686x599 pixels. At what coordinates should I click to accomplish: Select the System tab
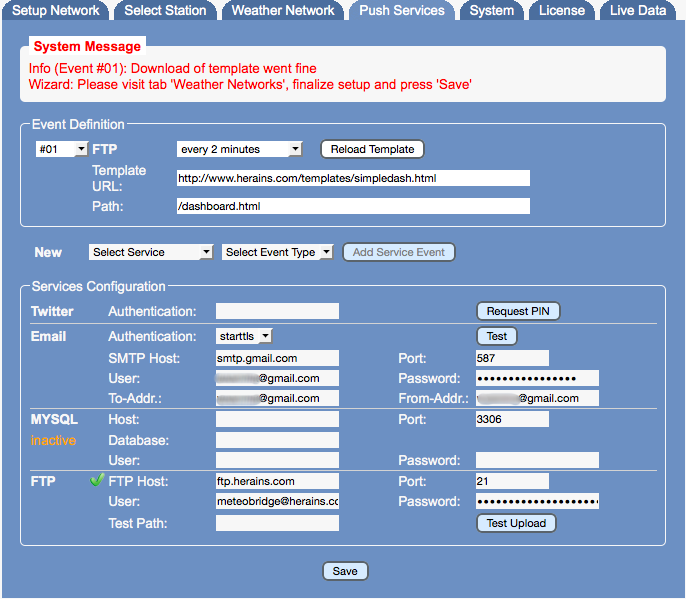491,11
